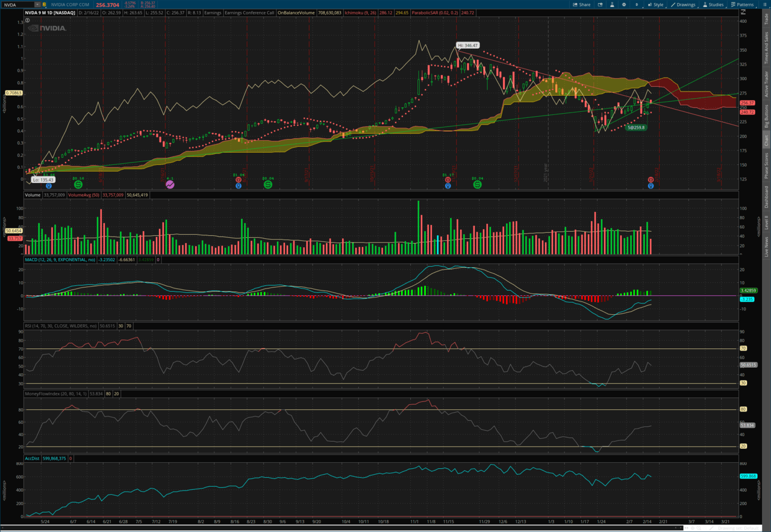Viewport: 771px width, 532px height.
Task: Switch to the Trade sidebar tab
Action: [766, 19]
